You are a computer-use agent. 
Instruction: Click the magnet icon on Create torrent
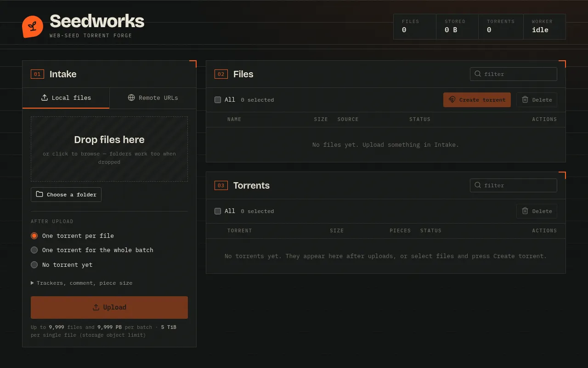coord(452,99)
